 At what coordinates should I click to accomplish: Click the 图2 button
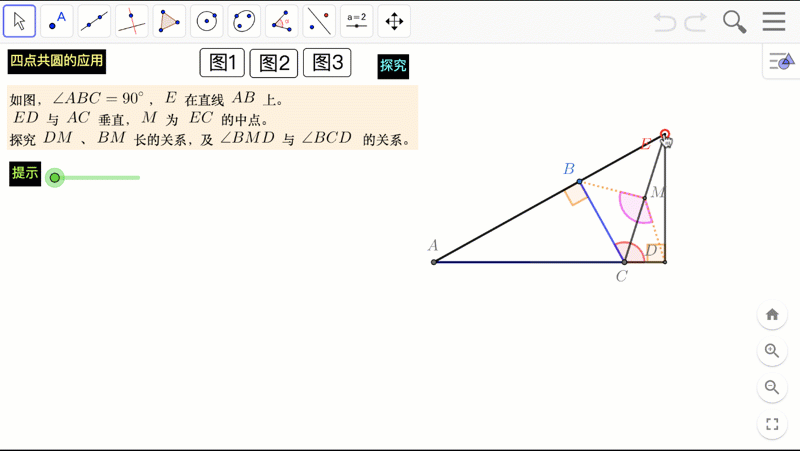274,63
